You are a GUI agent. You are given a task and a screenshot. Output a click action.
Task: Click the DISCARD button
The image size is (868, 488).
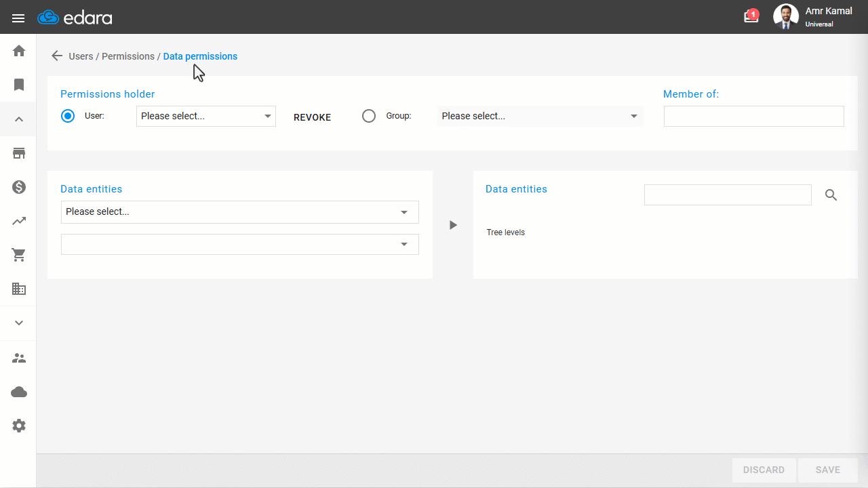point(764,470)
